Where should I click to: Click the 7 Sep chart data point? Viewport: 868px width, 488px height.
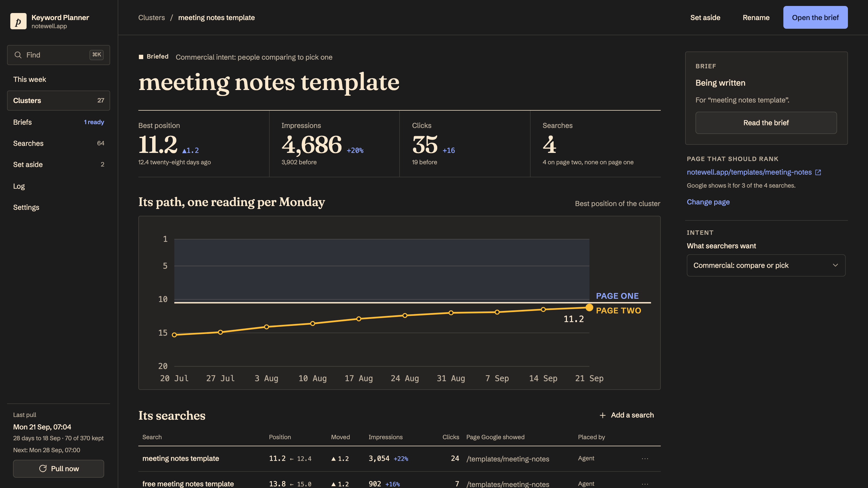click(x=497, y=312)
